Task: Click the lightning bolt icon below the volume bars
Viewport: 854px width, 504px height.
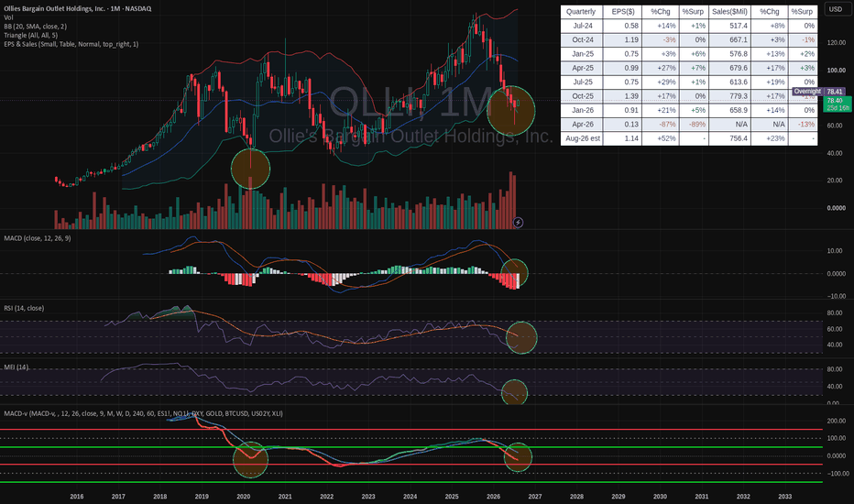Action: (x=518, y=223)
